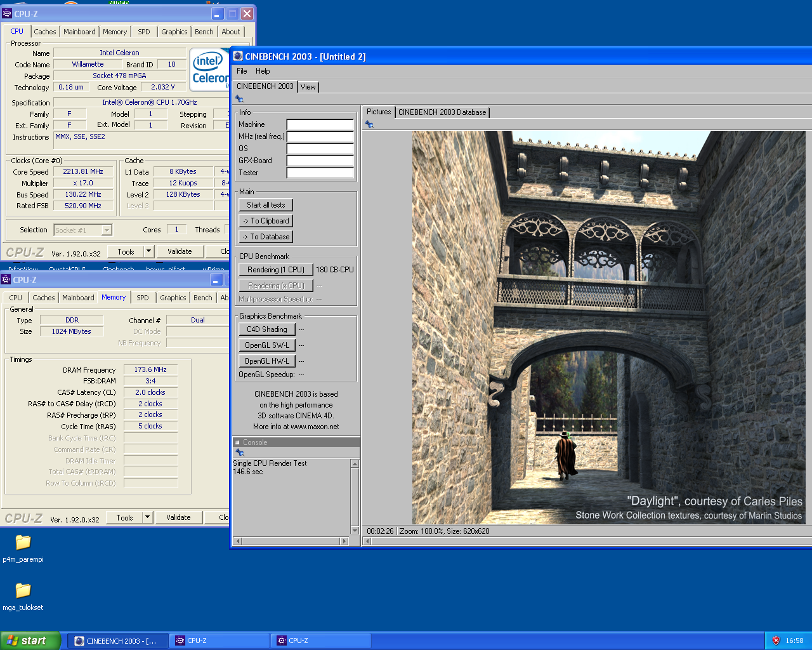Click the security shield tray icon
The height and width of the screenshot is (650, 812).
coord(775,640)
